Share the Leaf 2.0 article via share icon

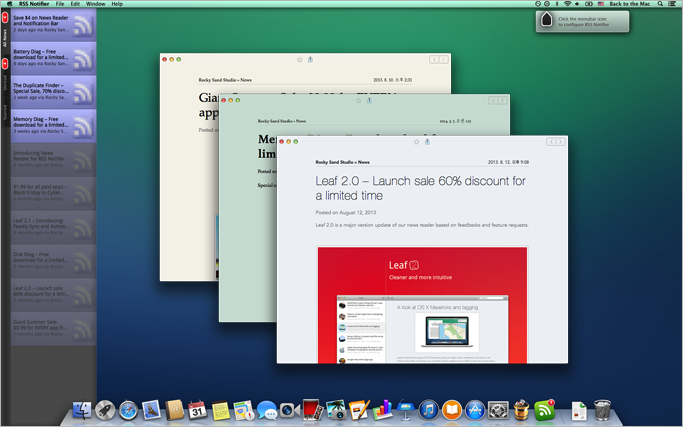click(427, 141)
